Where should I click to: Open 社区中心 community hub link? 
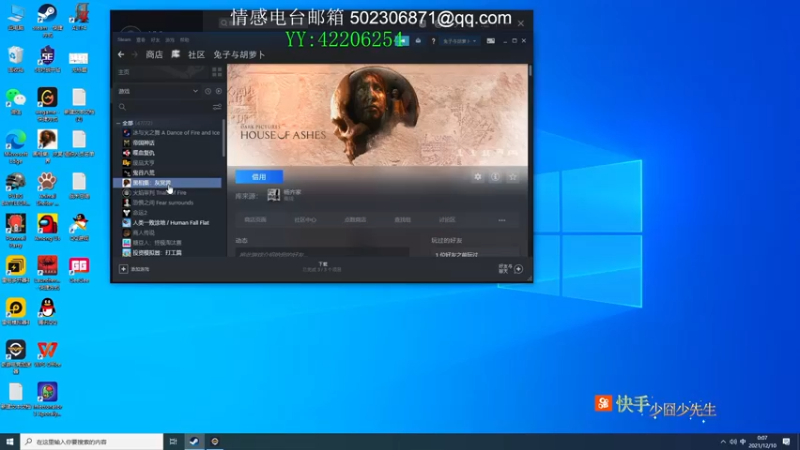305,220
